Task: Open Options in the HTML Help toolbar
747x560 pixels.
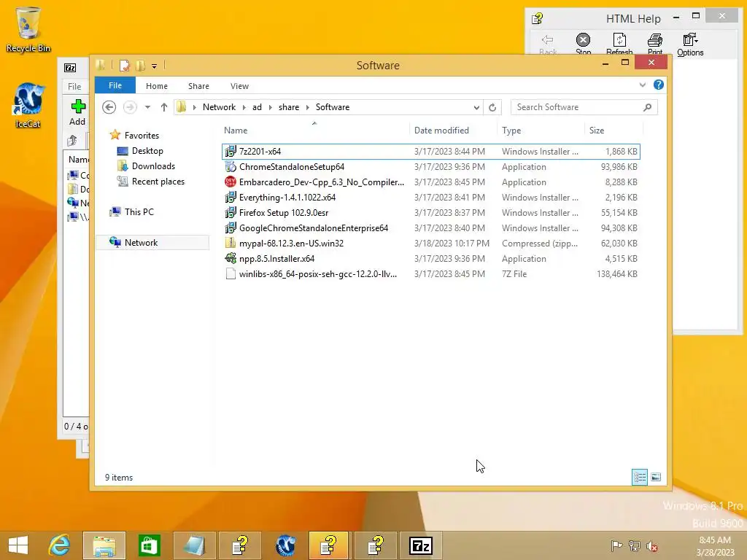Action: [690, 44]
